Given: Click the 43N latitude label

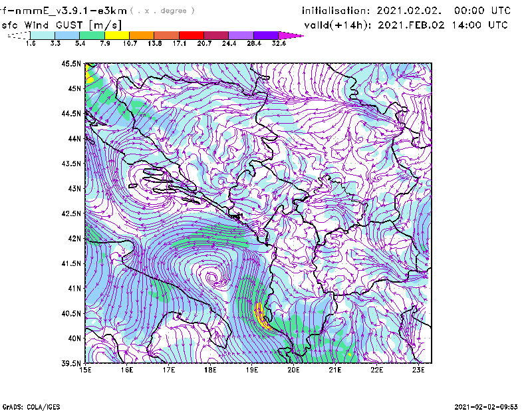Looking at the screenshot, I should (74, 188).
